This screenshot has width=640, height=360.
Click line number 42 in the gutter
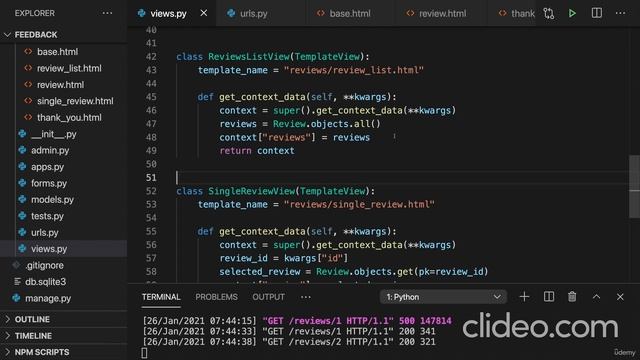tap(151, 57)
